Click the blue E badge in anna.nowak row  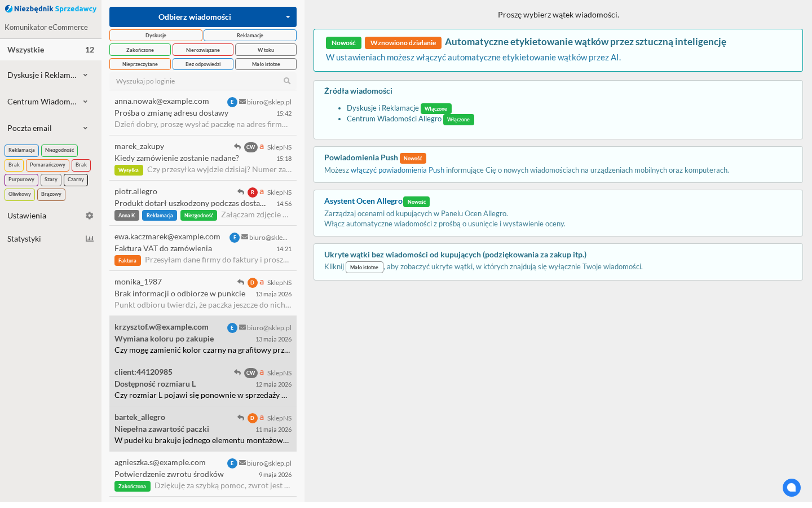232,102
